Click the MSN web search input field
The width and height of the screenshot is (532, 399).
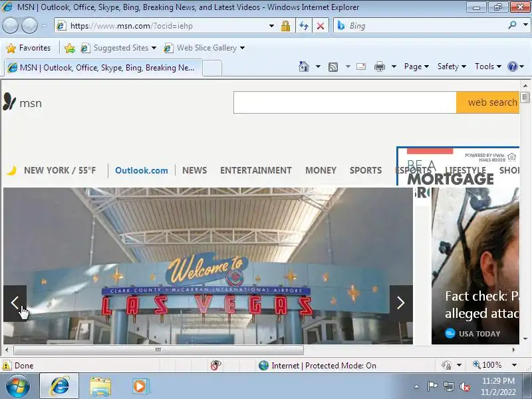(344, 102)
